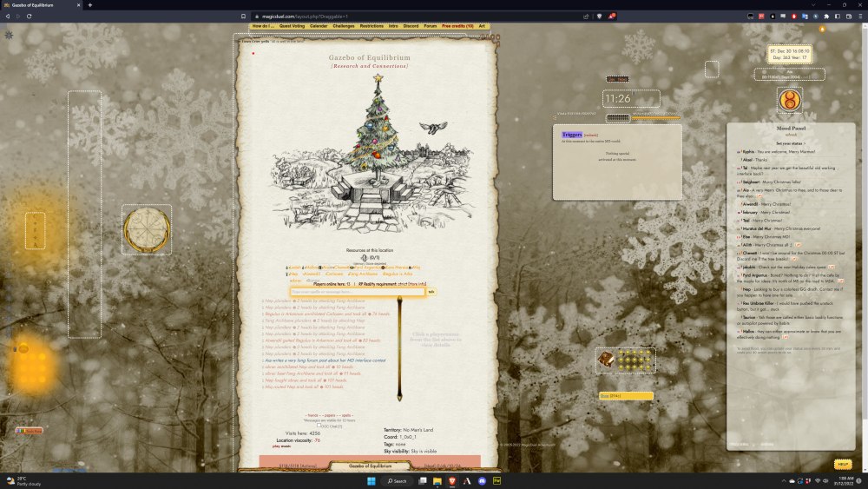Click the small colored badge button bottom-left
Viewport: 868px width, 489px height.
(x=30, y=430)
